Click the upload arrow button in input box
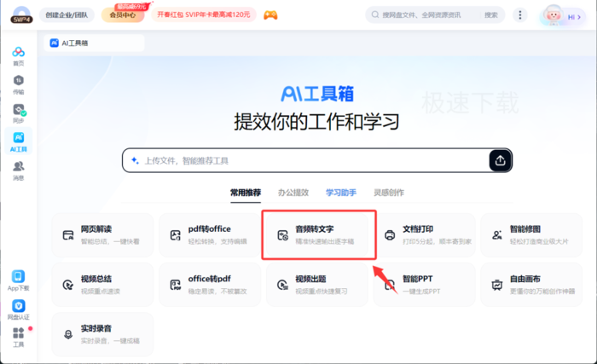This screenshot has width=597, height=364. coord(500,160)
